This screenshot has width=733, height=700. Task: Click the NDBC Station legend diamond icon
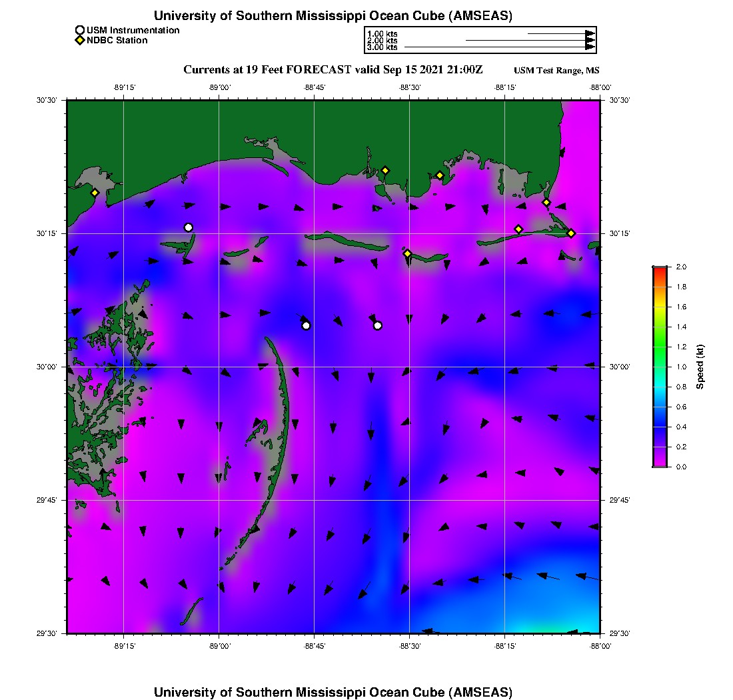pyautogui.click(x=80, y=40)
